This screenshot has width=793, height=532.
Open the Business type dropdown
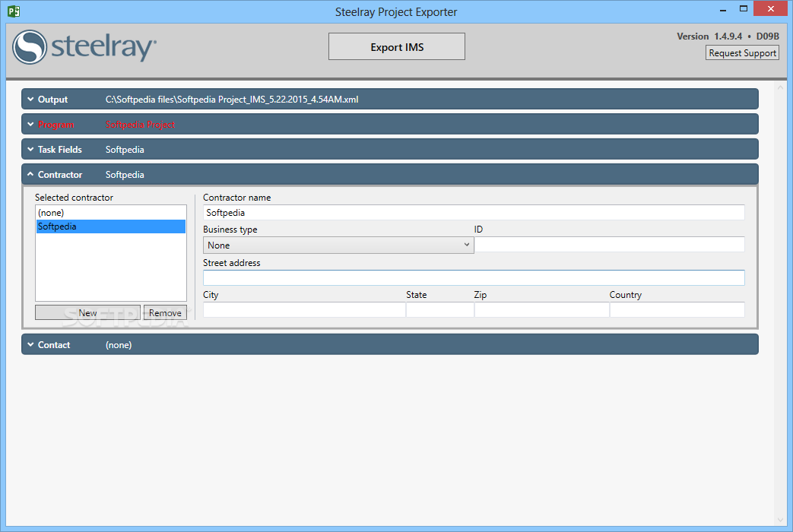(338, 245)
